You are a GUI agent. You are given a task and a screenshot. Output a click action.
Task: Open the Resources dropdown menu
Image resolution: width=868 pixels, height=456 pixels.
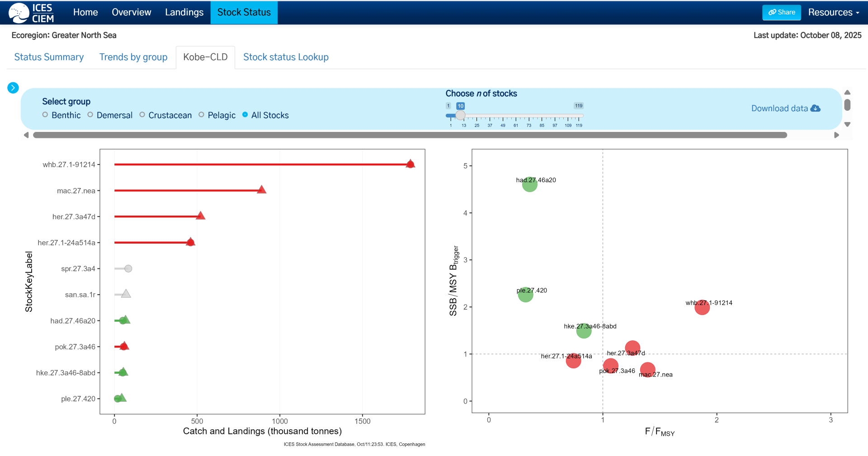pos(833,13)
